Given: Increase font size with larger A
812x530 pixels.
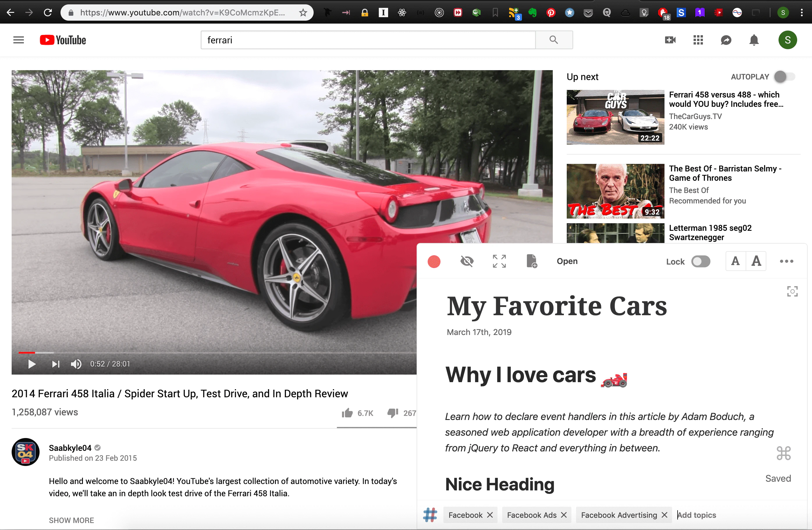Looking at the screenshot, I should pos(756,261).
